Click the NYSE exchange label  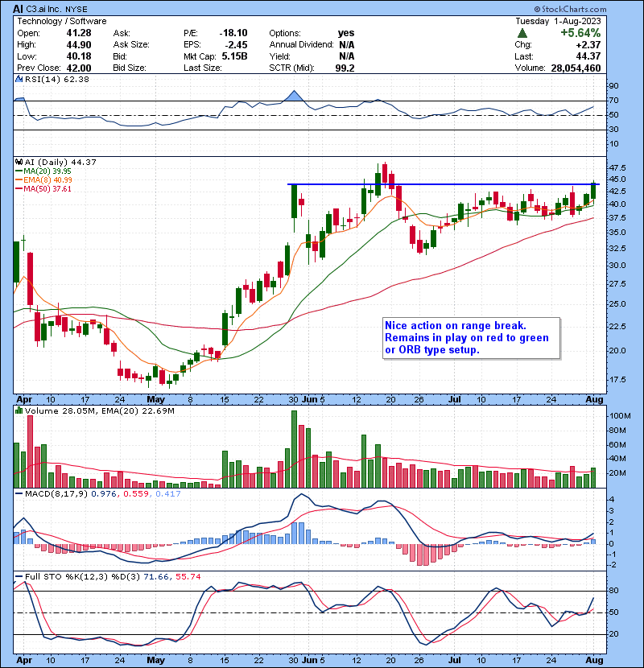[x=76, y=10]
